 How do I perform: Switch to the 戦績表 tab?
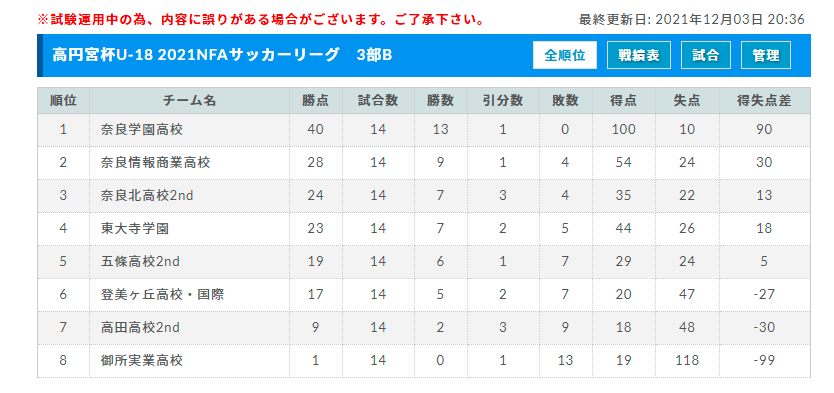pos(639,55)
